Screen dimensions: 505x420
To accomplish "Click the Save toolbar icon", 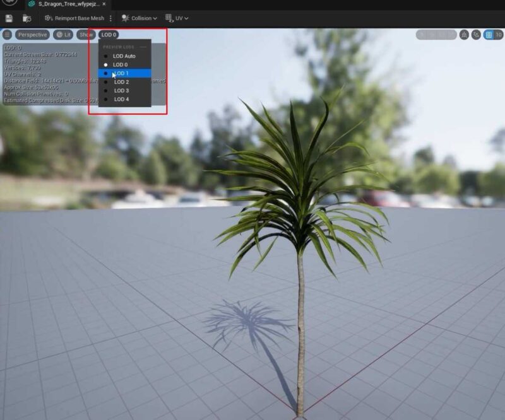I will click(x=9, y=20).
